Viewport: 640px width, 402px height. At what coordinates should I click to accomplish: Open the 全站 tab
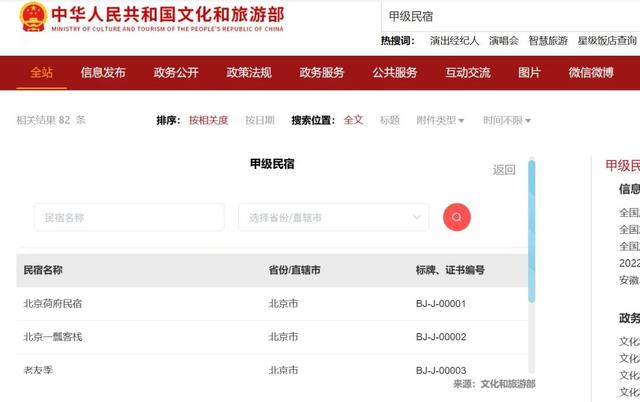[x=42, y=73]
